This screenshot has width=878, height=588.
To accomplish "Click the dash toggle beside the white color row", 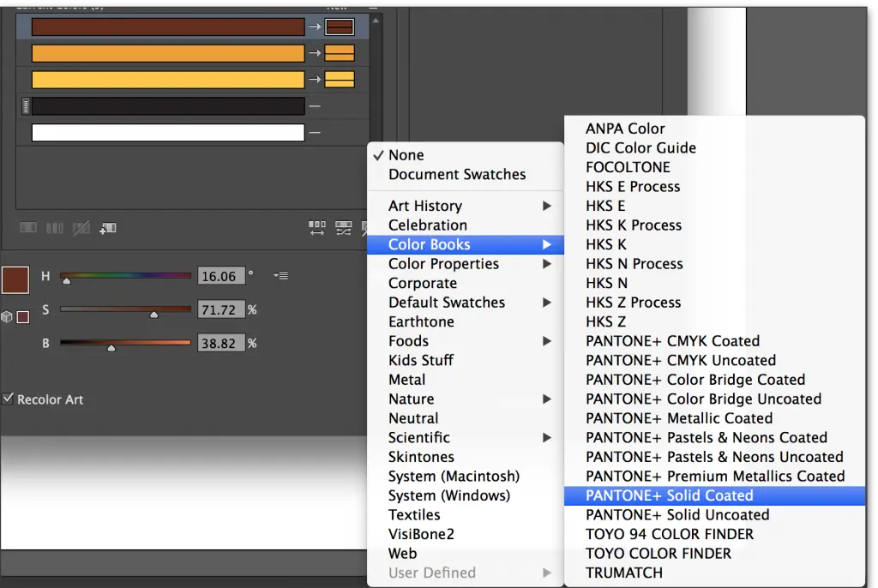I will [x=315, y=133].
